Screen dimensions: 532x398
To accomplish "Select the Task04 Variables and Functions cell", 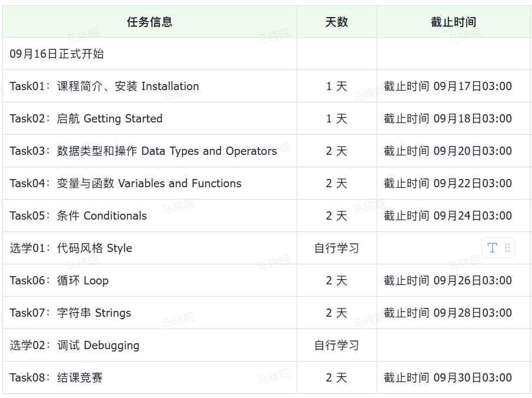I will pyautogui.click(x=149, y=183).
